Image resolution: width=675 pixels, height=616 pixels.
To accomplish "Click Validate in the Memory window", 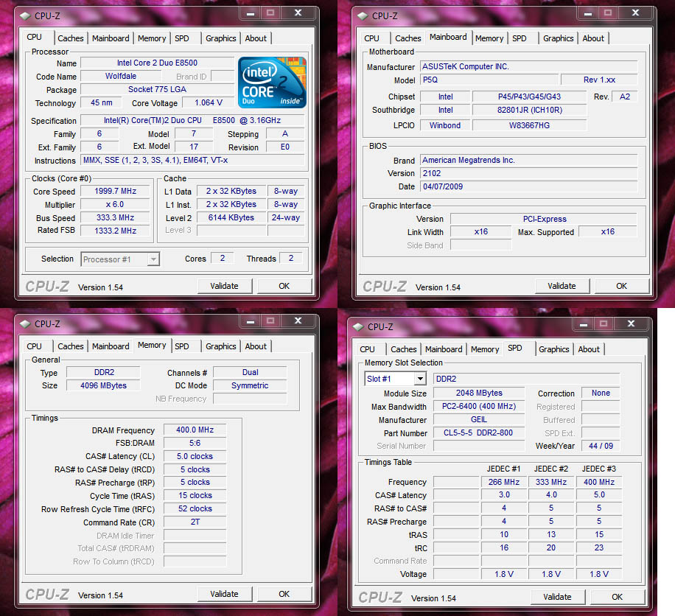I will (224, 594).
